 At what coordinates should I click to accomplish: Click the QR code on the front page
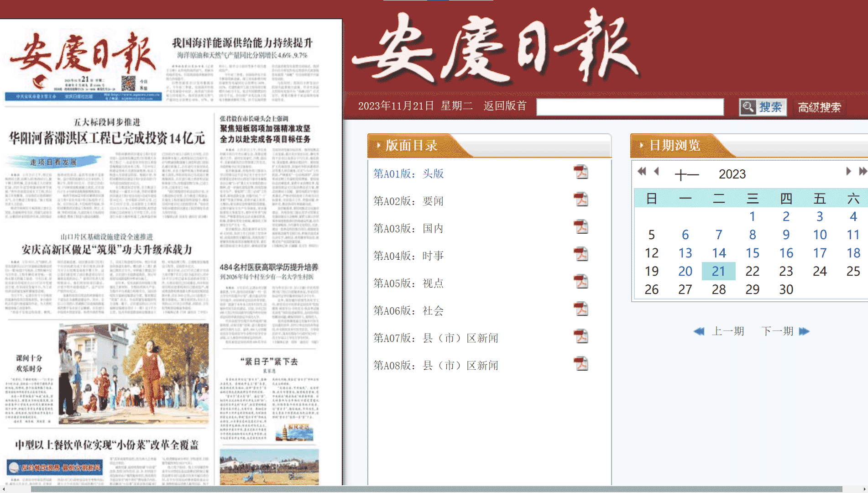[128, 84]
